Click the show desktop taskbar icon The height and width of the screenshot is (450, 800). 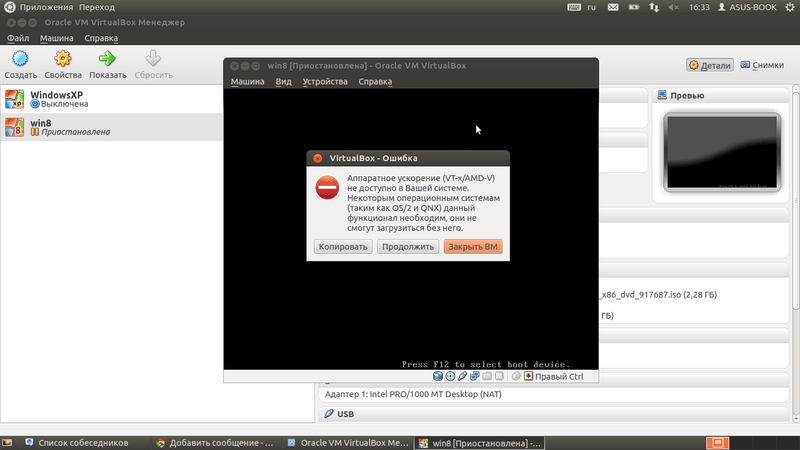click(7, 443)
